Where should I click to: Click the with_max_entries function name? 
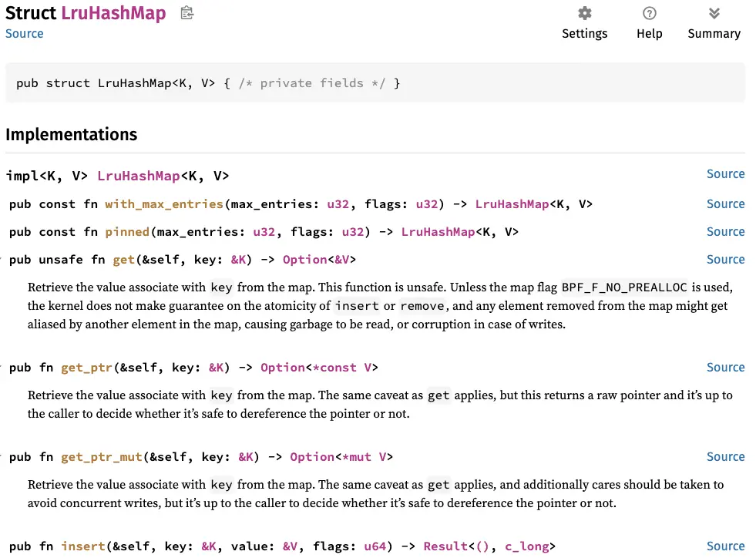pyautogui.click(x=164, y=204)
